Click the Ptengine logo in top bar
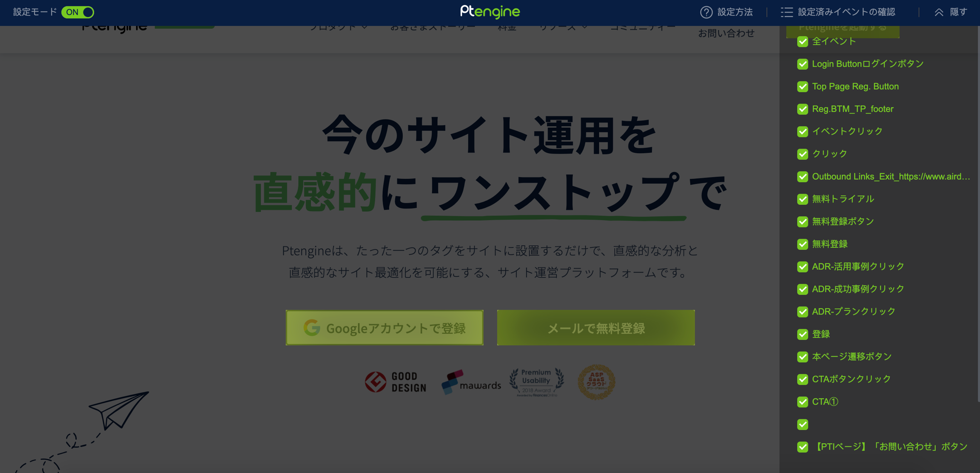This screenshot has width=980, height=473. pos(490,12)
